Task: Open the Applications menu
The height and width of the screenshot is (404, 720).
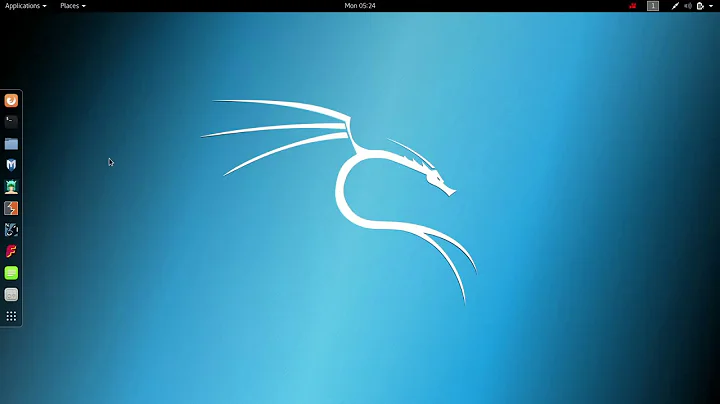Action: click(x=25, y=6)
